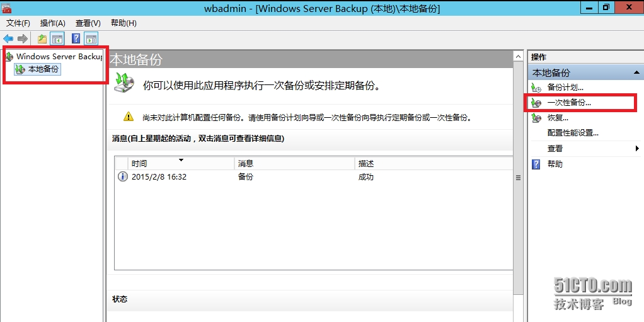Click the Forward arrow toolbar icon
Screen dimensions: 644x322
(x=23, y=39)
